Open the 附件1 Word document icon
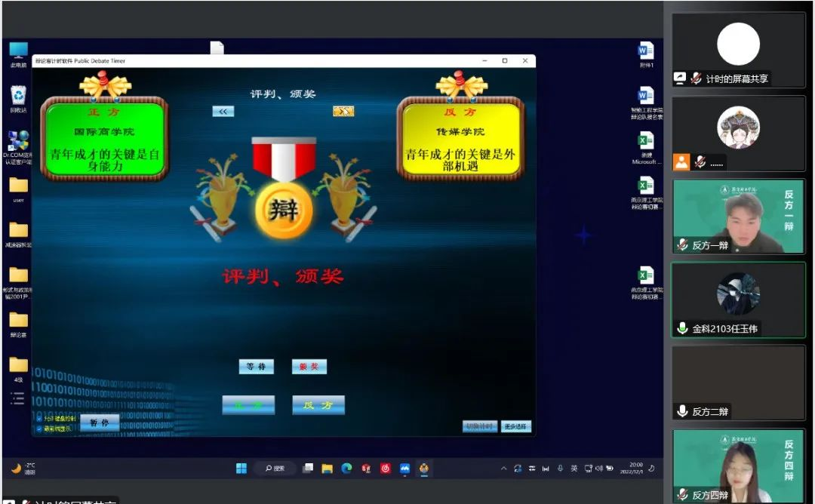815x504 pixels. coord(646,51)
